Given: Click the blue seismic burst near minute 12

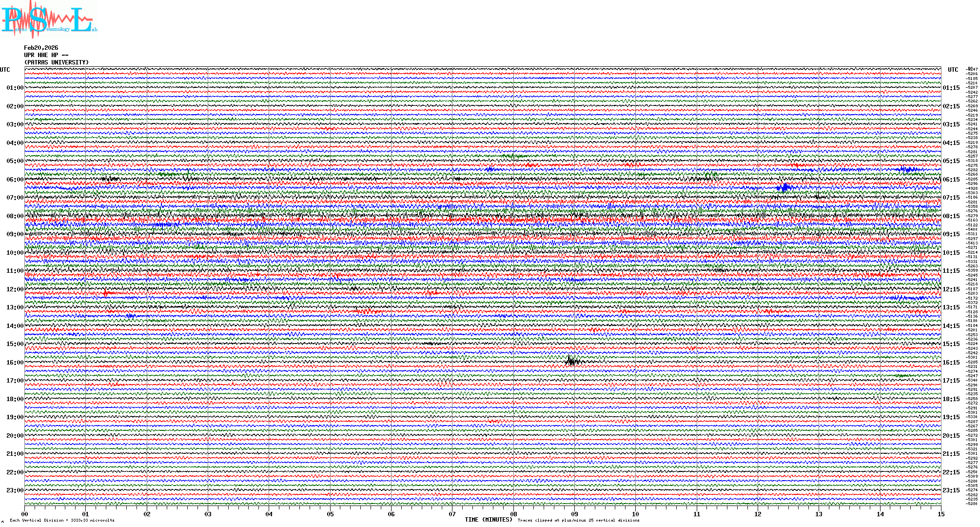Looking at the screenshot, I should click(x=784, y=187).
